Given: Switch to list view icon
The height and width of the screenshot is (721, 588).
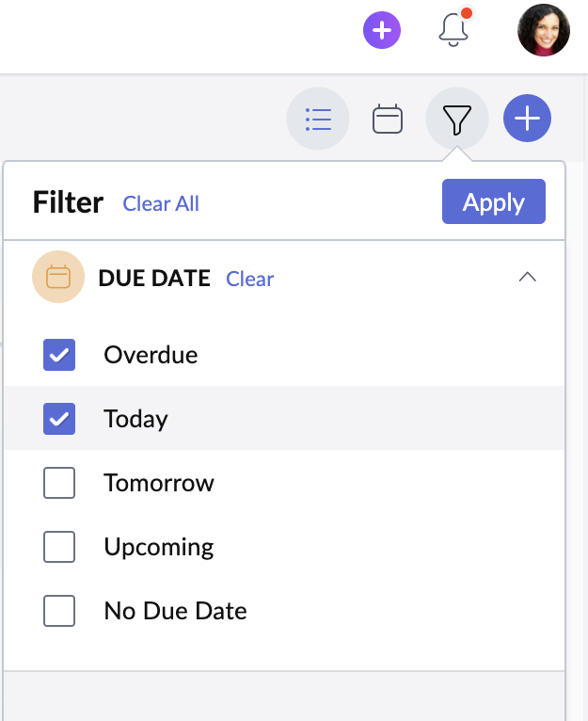Looking at the screenshot, I should coord(318,120).
